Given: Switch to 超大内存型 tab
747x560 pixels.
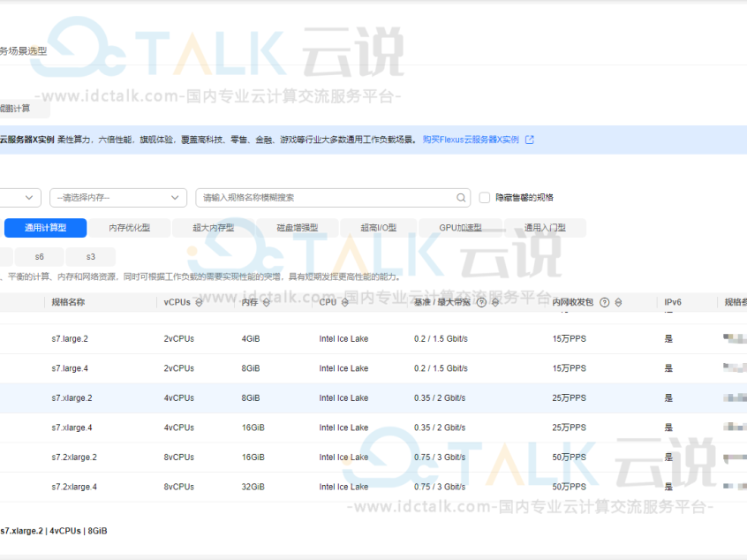Looking at the screenshot, I should (214, 228).
